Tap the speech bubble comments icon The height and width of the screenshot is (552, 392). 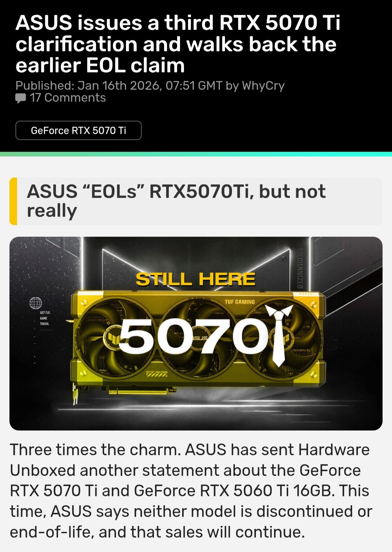tap(21, 98)
